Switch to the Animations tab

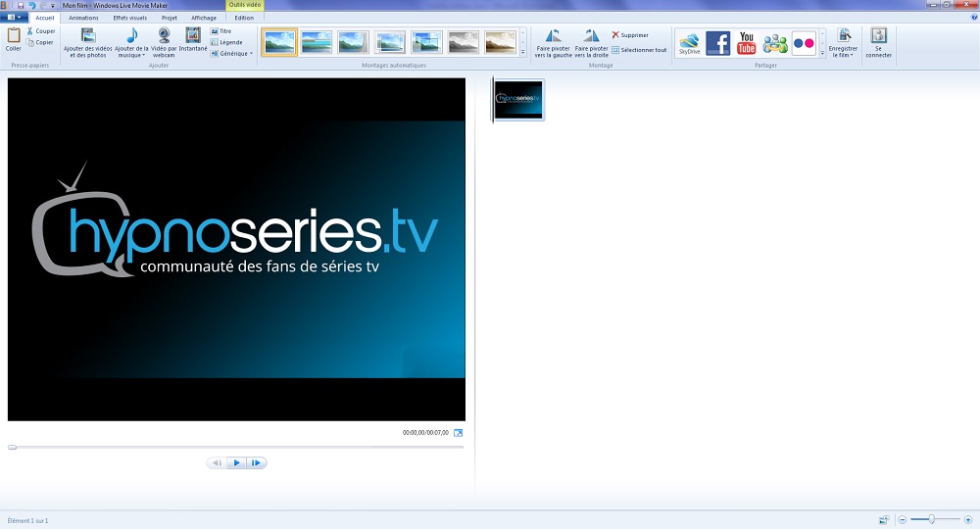pos(83,18)
